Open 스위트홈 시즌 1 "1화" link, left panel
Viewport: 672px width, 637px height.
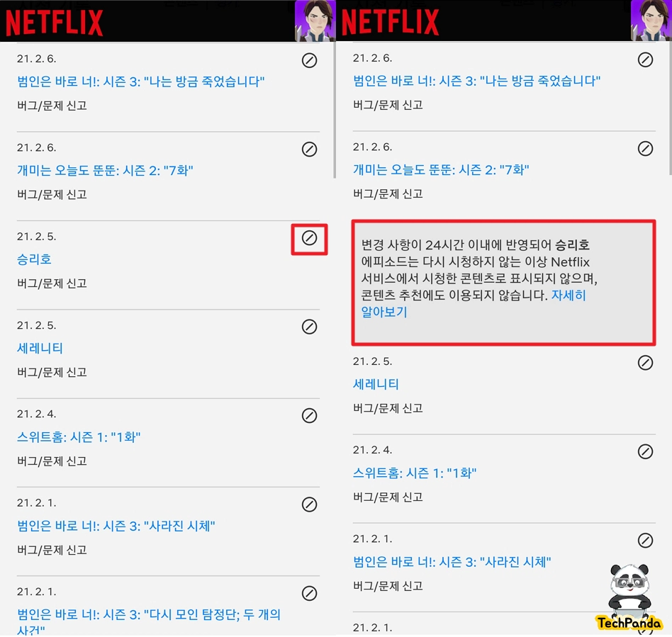point(79,437)
